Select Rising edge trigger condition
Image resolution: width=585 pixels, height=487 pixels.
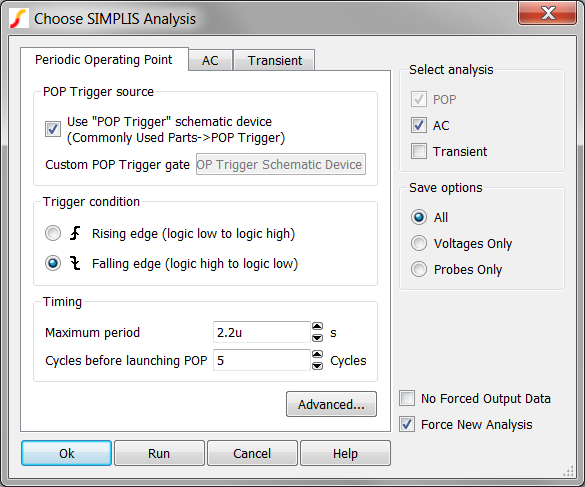[x=53, y=234]
